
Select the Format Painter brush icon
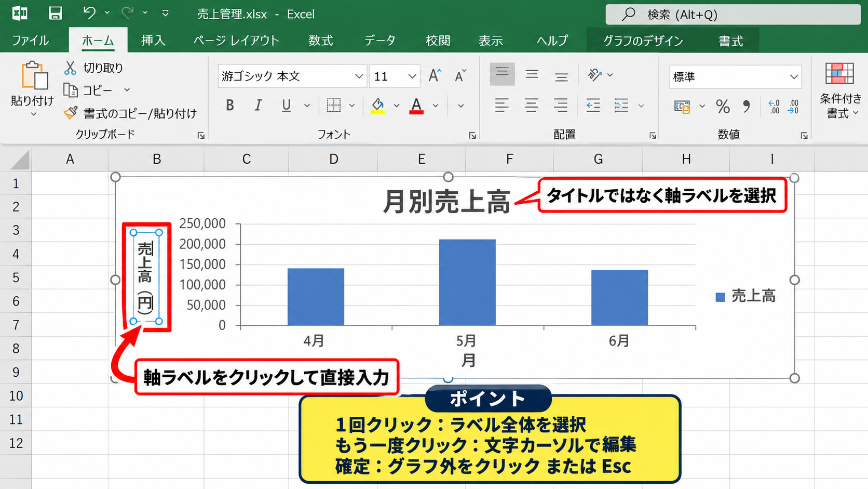(71, 113)
